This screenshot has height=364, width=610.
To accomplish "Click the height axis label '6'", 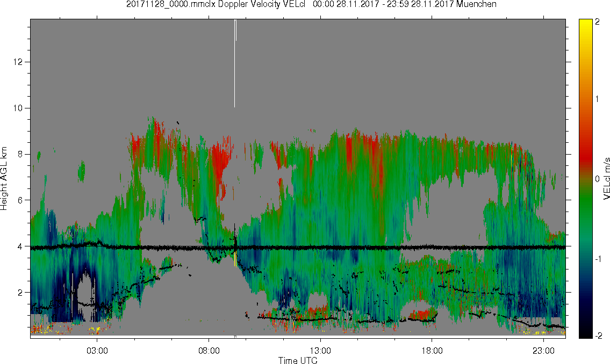I will coord(20,200).
